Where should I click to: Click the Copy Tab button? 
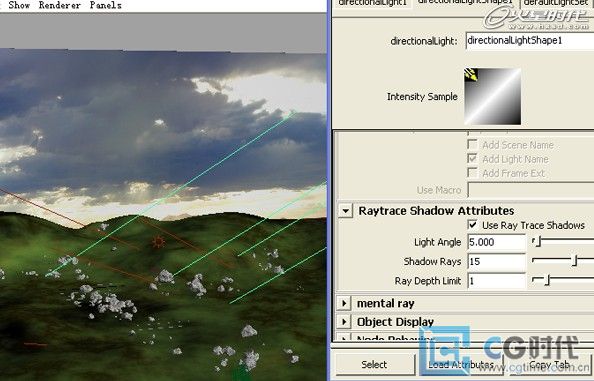point(549,364)
